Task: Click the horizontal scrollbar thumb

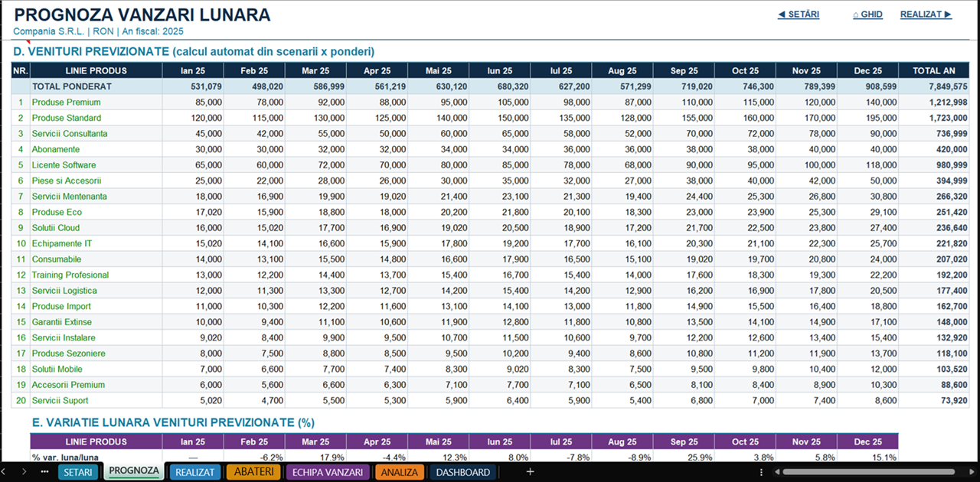Action: coord(868,472)
